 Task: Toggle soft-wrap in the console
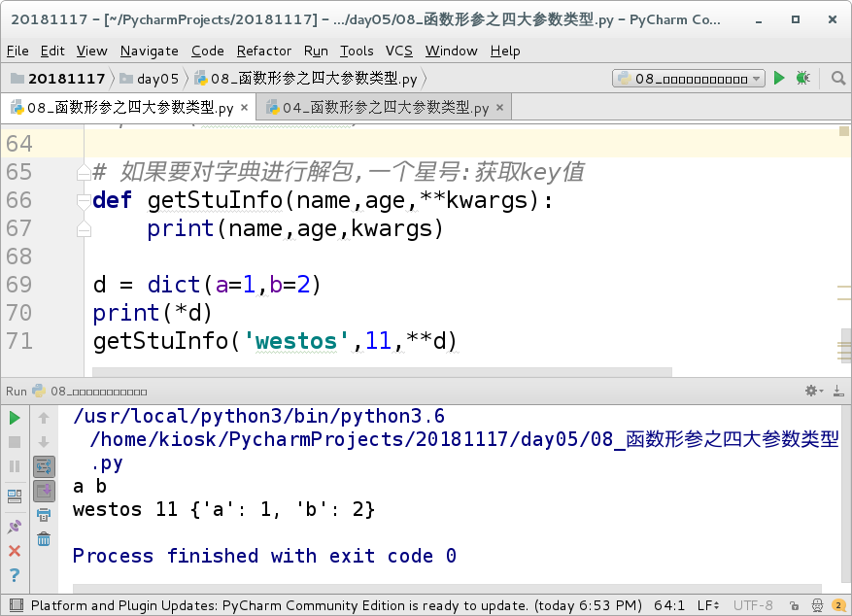(44, 465)
